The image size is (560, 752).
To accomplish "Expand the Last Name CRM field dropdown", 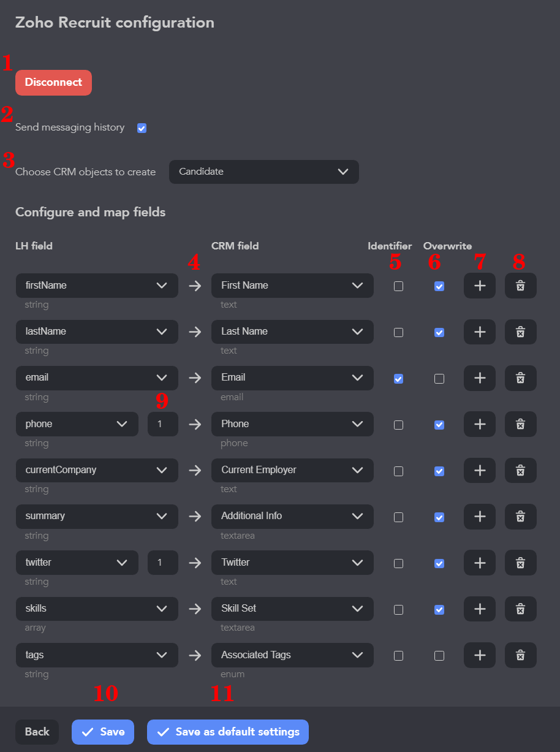I will (x=292, y=332).
